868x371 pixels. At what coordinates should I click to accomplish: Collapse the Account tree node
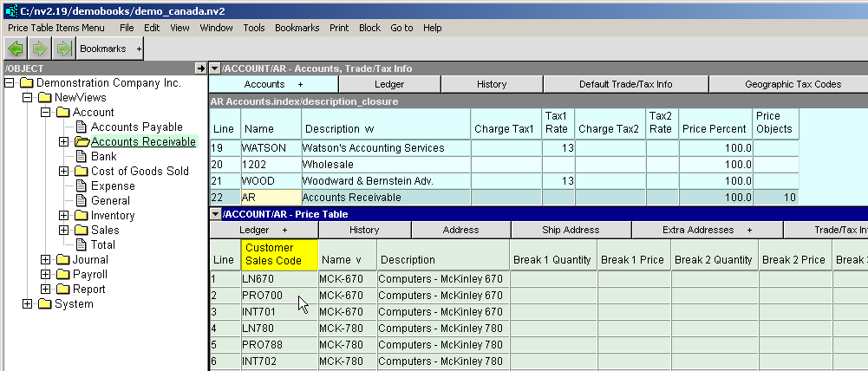coord(45,113)
